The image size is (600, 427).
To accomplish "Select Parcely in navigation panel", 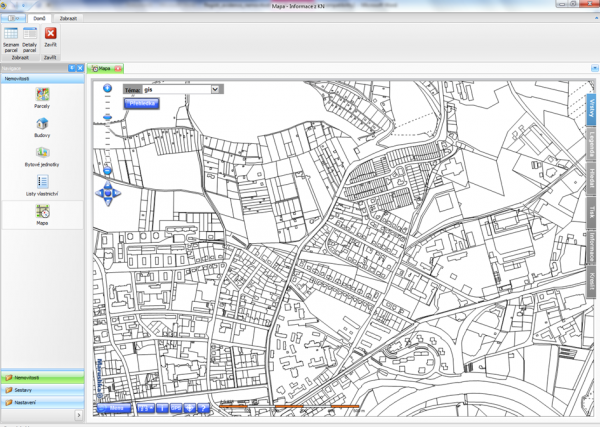I will click(x=42, y=97).
